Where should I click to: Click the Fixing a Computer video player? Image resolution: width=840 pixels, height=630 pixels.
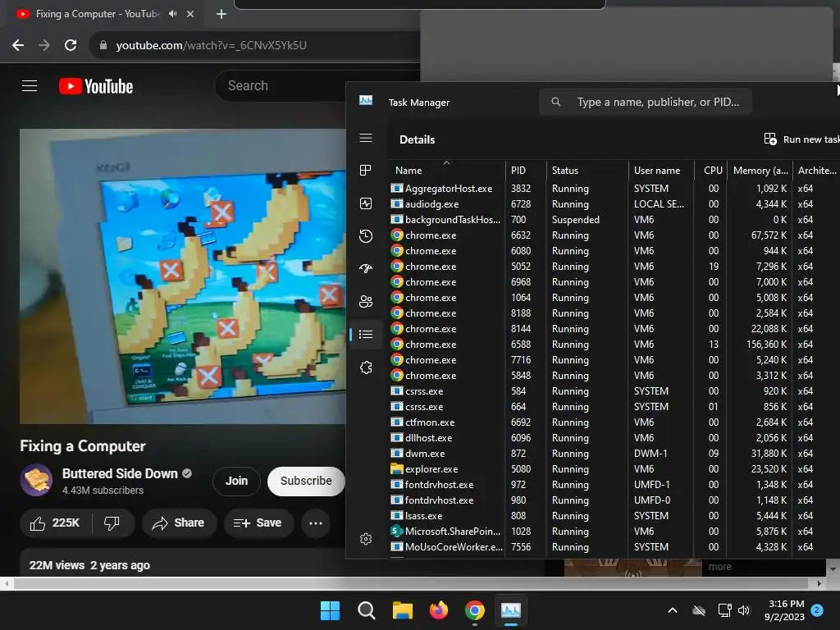pyautogui.click(x=183, y=276)
